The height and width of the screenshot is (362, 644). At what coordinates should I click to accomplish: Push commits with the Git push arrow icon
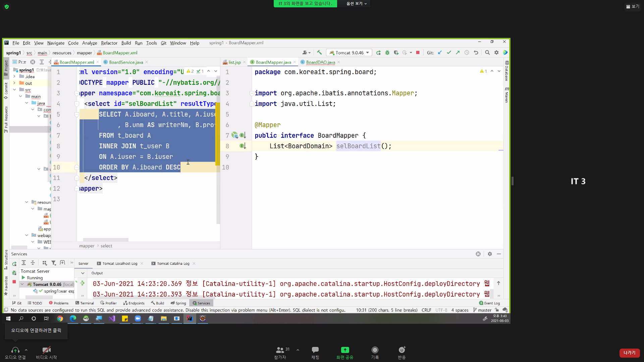point(458,53)
